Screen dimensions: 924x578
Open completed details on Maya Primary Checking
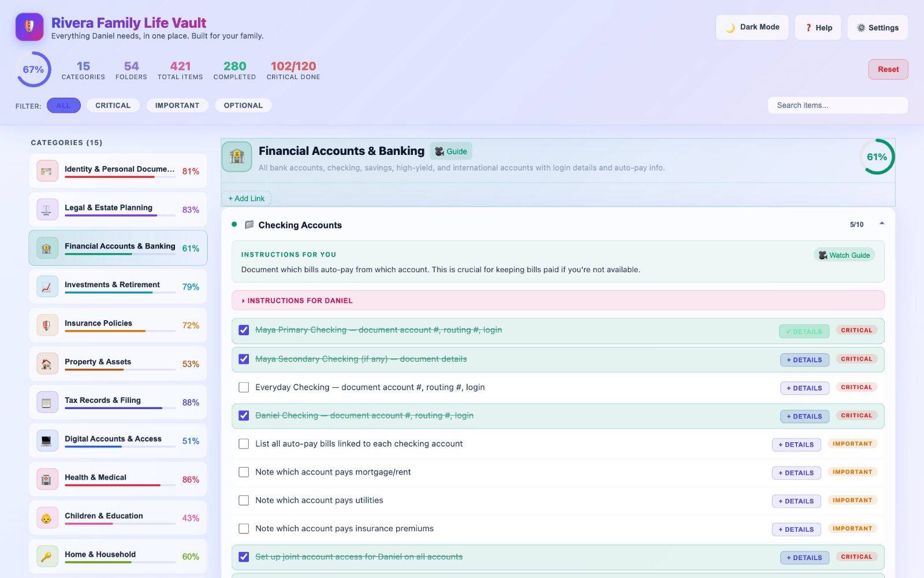(x=804, y=331)
